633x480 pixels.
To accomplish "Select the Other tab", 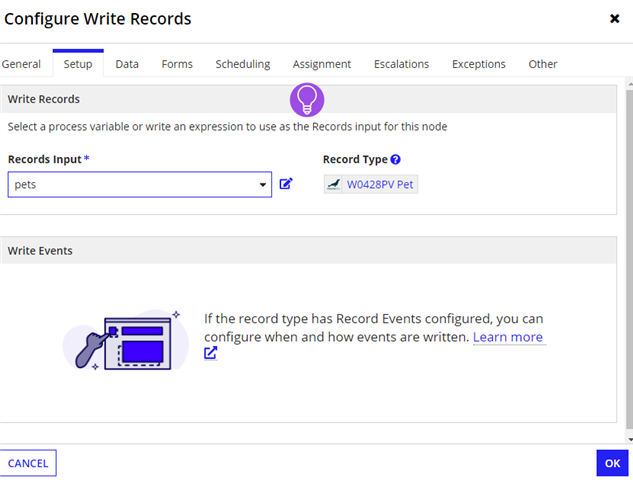I will (x=543, y=64).
